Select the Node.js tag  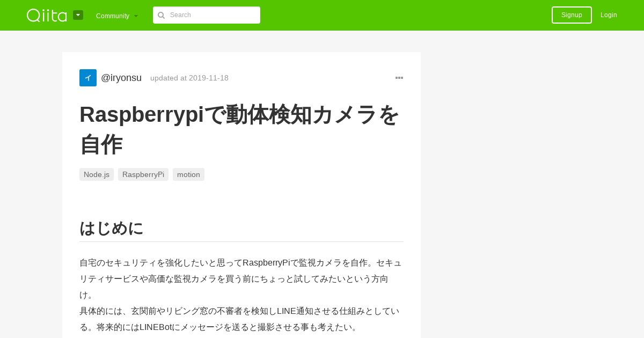(97, 174)
